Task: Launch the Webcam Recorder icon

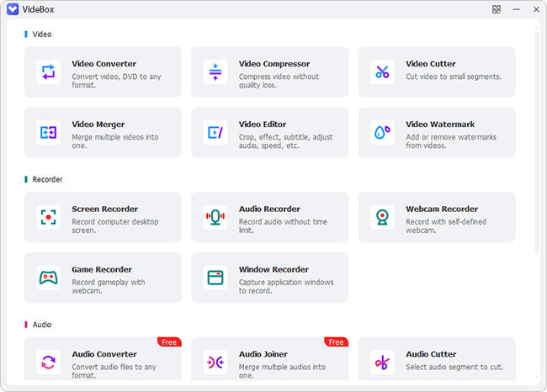Action: coord(382,217)
